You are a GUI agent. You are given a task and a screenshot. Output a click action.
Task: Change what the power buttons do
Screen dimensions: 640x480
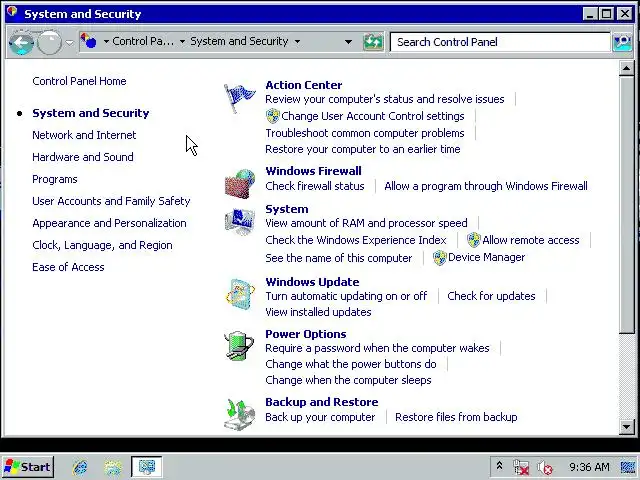351,364
